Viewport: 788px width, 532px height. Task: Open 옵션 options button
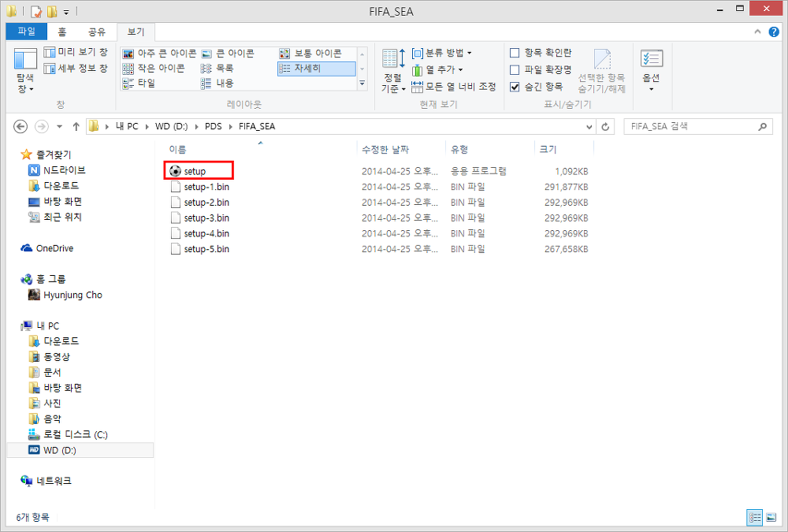[x=652, y=70]
